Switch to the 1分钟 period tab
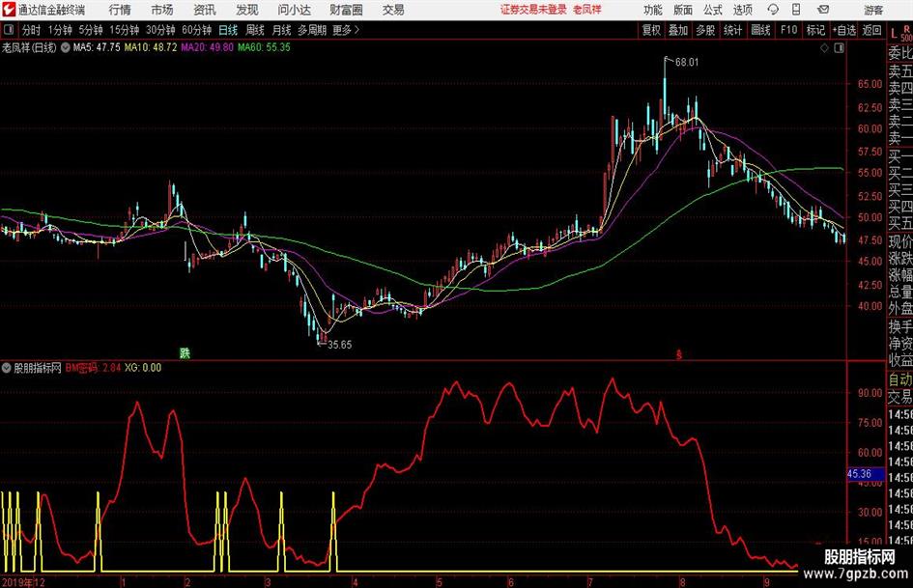 [60, 30]
